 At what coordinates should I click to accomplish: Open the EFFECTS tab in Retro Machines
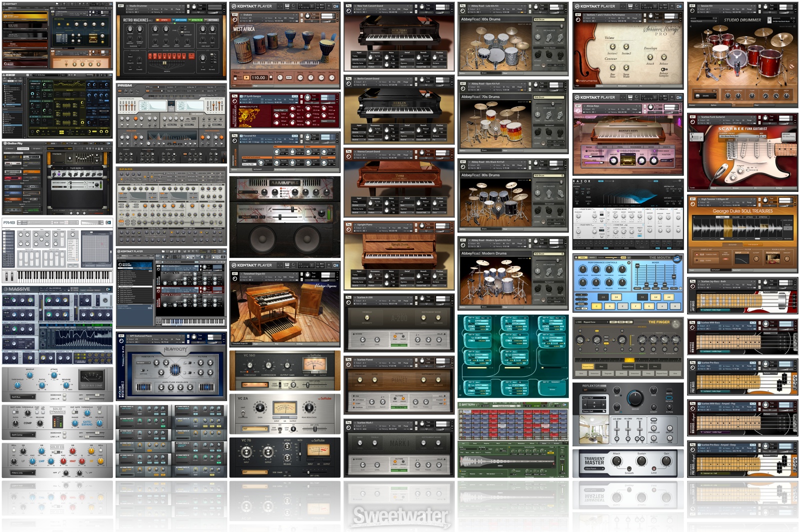tap(195, 20)
